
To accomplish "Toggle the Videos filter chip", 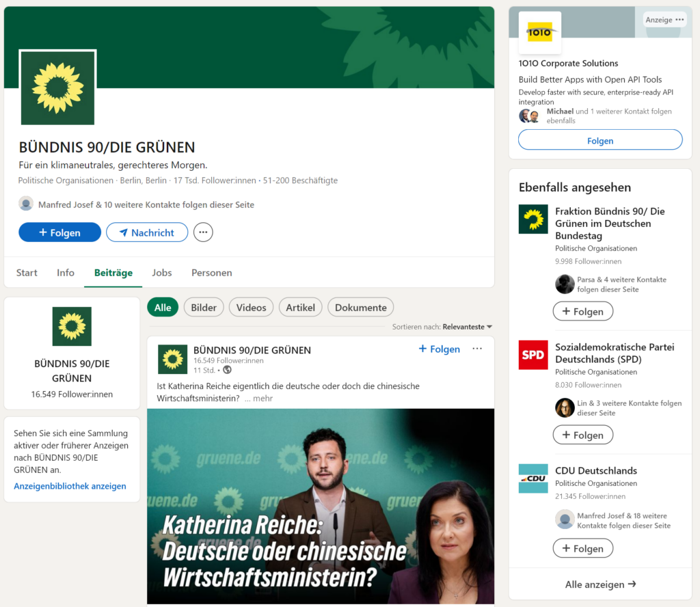I will click(x=251, y=308).
